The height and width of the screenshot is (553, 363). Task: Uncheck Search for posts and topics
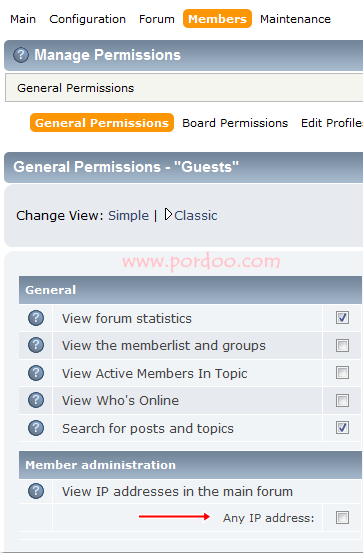pos(342,428)
